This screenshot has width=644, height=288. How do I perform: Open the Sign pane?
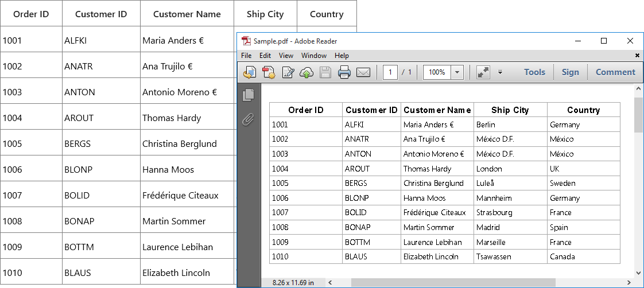pos(570,72)
